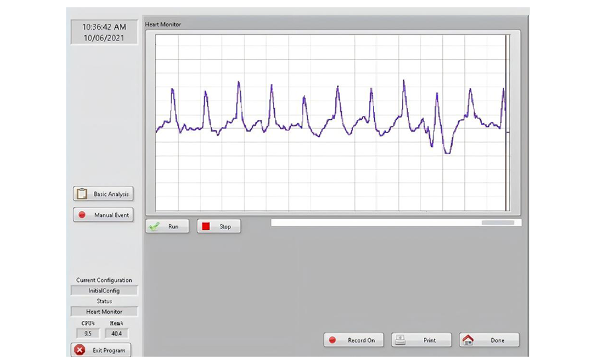Click the red circle Record On icon

(332, 340)
